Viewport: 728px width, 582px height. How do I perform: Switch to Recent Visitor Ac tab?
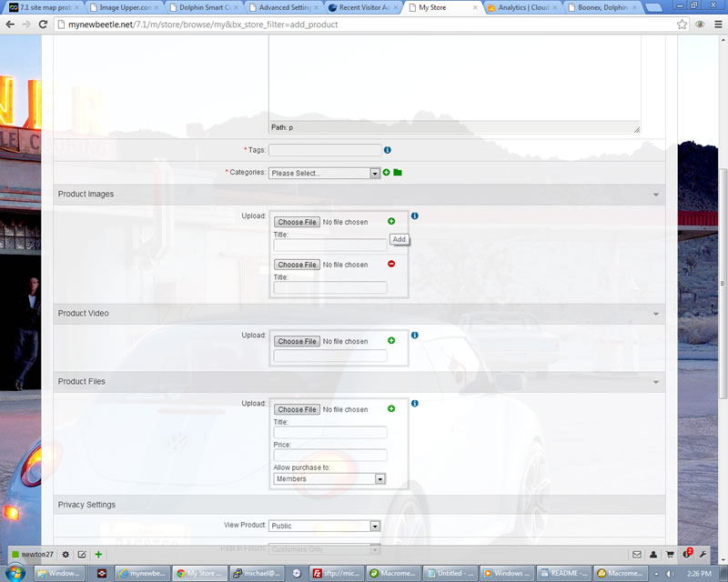coord(364,7)
